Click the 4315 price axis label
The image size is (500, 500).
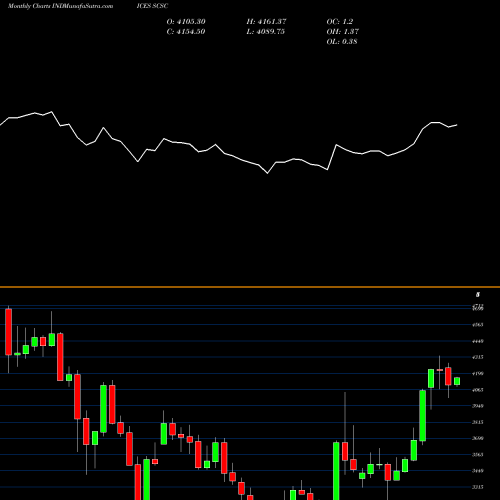click(x=478, y=357)
